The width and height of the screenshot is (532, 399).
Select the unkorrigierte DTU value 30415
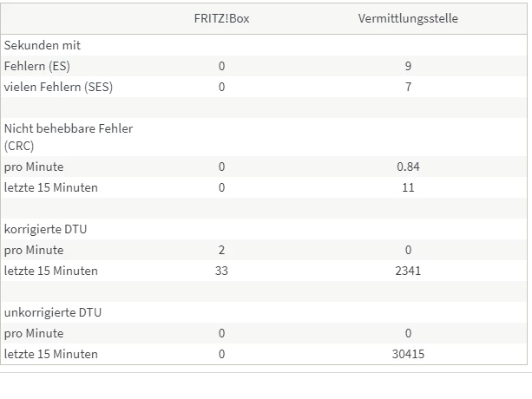coord(408,354)
